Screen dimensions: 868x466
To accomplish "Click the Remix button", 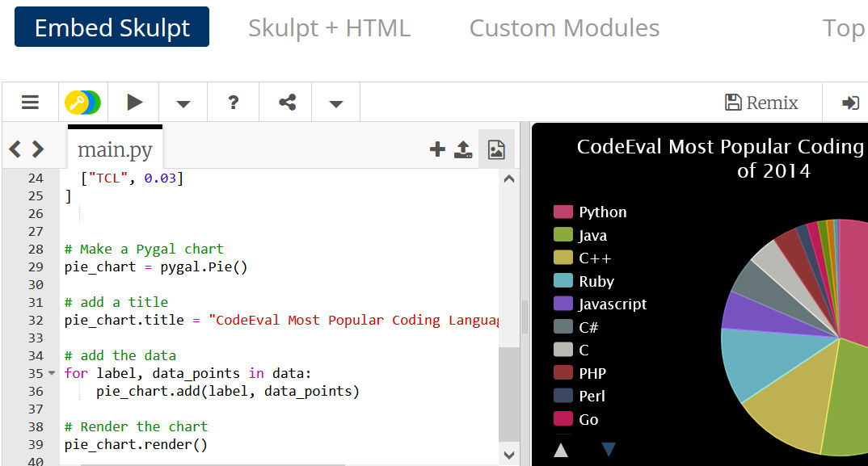I will point(761,103).
